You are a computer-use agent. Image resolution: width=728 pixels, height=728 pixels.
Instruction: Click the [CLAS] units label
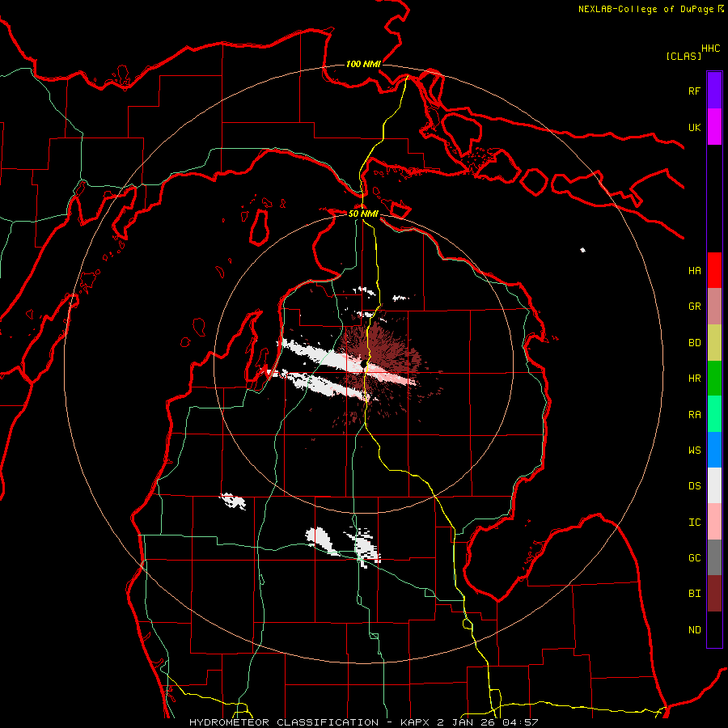pos(684,56)
